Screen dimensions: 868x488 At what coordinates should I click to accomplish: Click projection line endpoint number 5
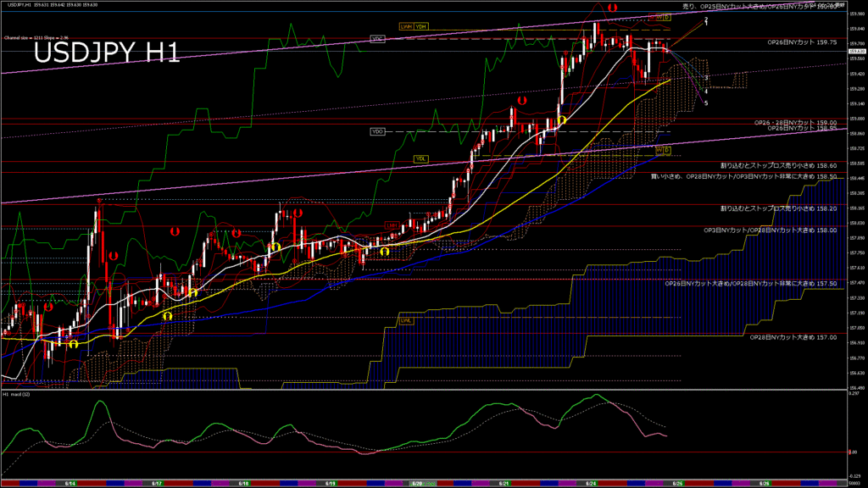(707, 103)
